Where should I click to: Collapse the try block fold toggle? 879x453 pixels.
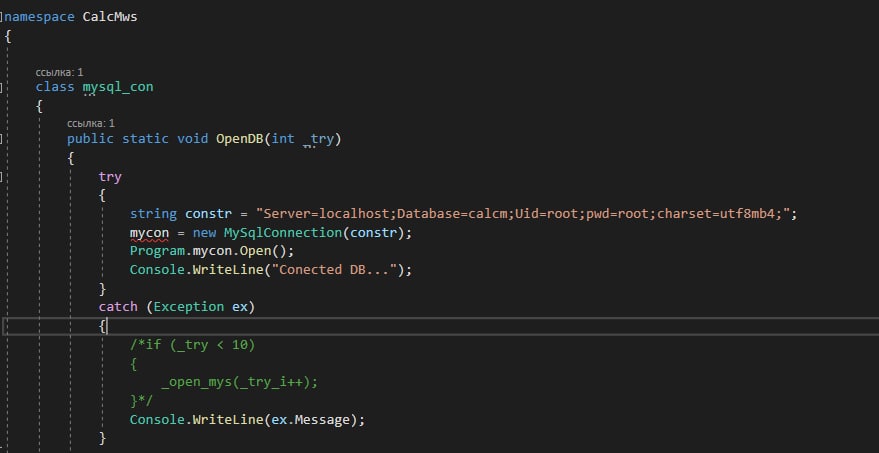tap(2, 177)
